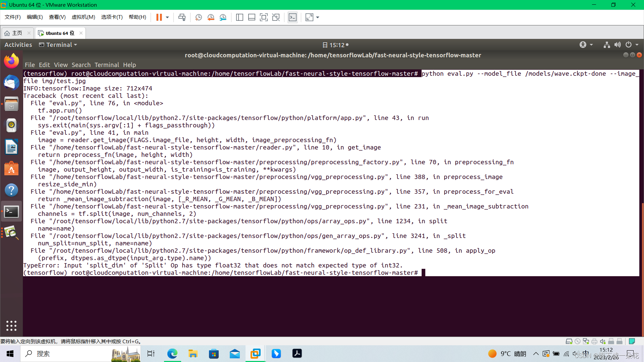This screenshot has width=644, height=362.
Task: Click the Activities button
Action: click(x=18, y=45)
